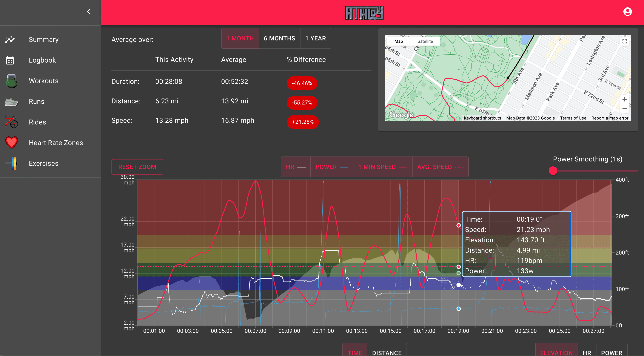Toggle the HR line on chart
This screenshot has width=644, height=356.
coord(296,167)
